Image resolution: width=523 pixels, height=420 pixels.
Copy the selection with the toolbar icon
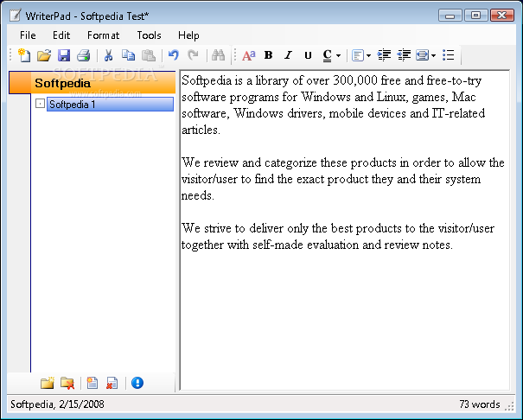tap(128, 55)
